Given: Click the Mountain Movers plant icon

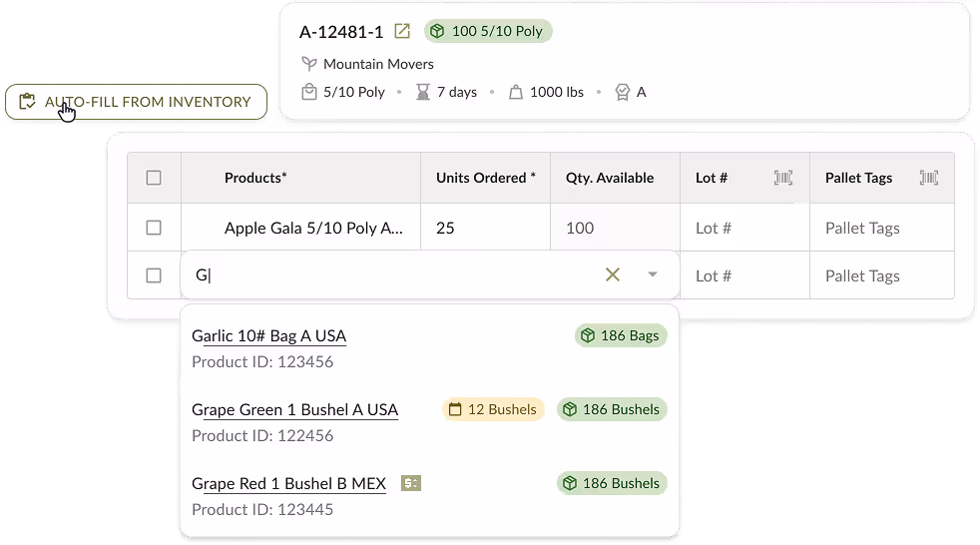Looking at the screenshot, I should (x=308, y=64).
